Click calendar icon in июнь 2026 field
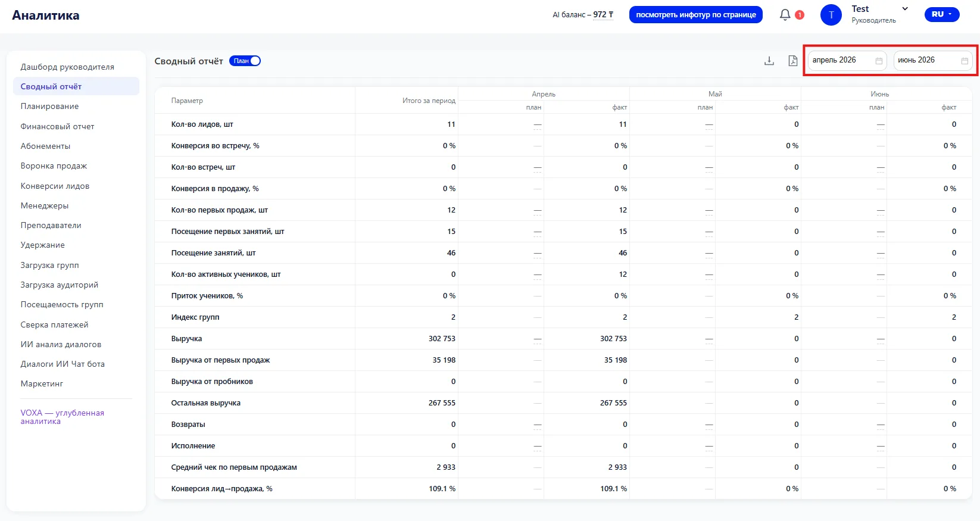Image resolution: width=980 pixels, height=521 pixels. (x=965, y=61)
